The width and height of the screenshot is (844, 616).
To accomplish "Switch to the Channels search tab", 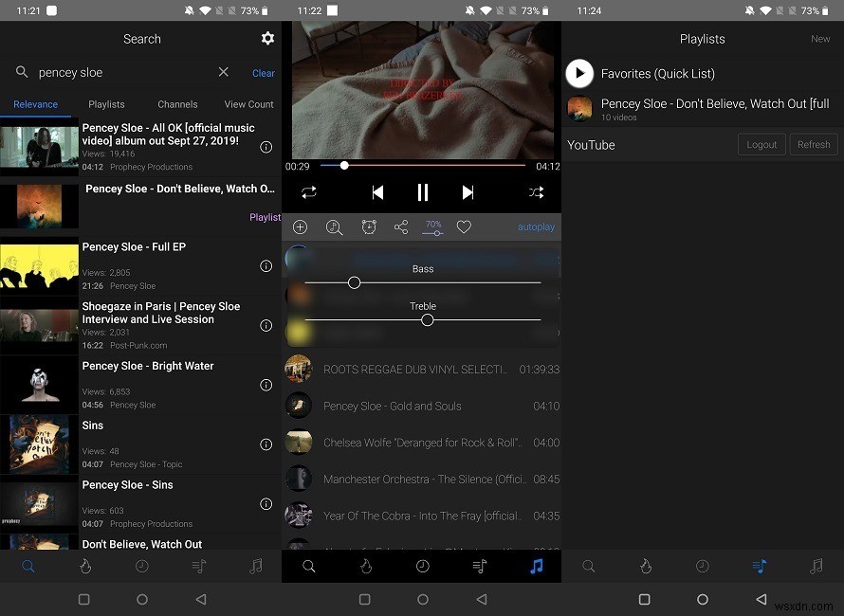I will pos(177,104).
